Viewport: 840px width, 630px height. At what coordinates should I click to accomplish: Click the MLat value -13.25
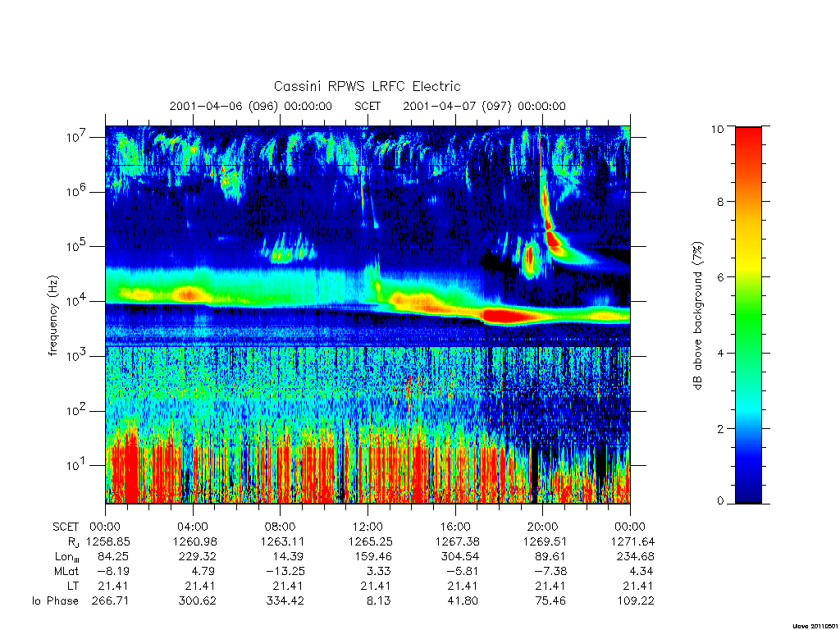pos(285,572)
